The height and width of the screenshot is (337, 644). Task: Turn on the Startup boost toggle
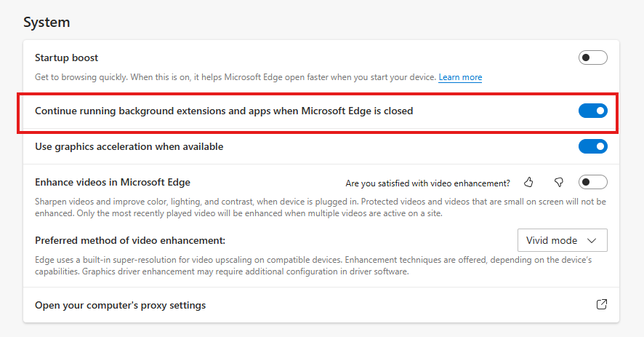(592, 58)
